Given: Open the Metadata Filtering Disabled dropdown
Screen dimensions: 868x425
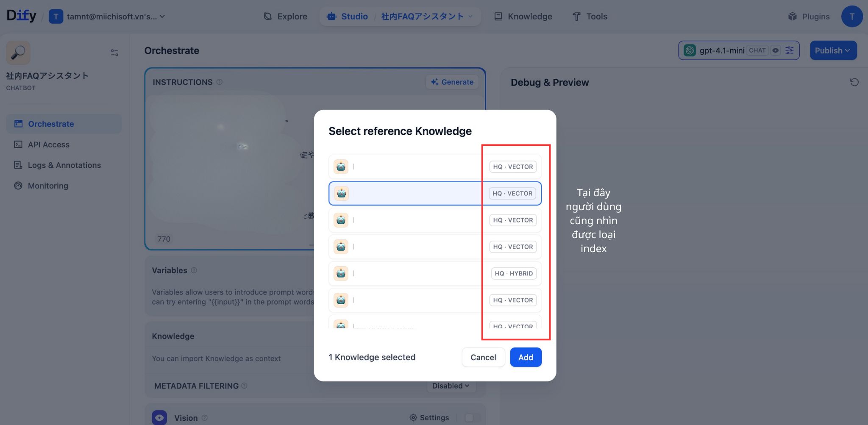Looking at the screenshot, I should point(451,386).
